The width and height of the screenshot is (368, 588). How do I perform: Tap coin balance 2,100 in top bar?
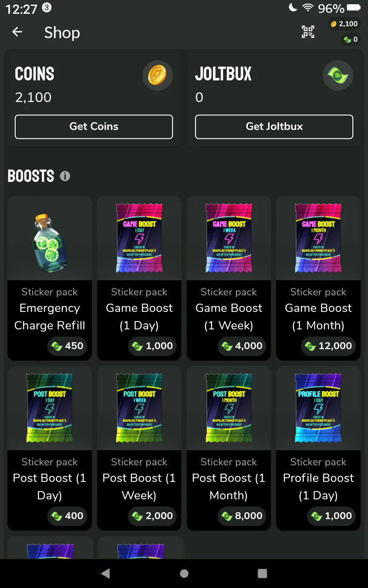344,24
